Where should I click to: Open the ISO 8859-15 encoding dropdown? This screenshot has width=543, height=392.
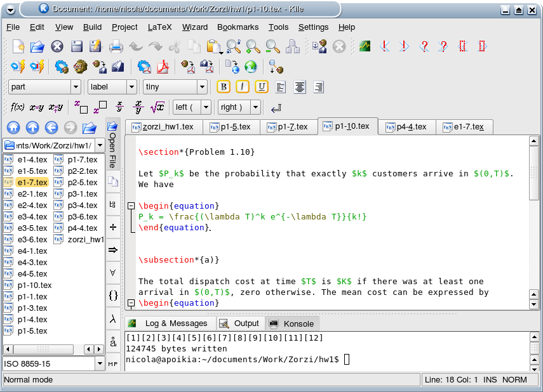tap(100, 363)
